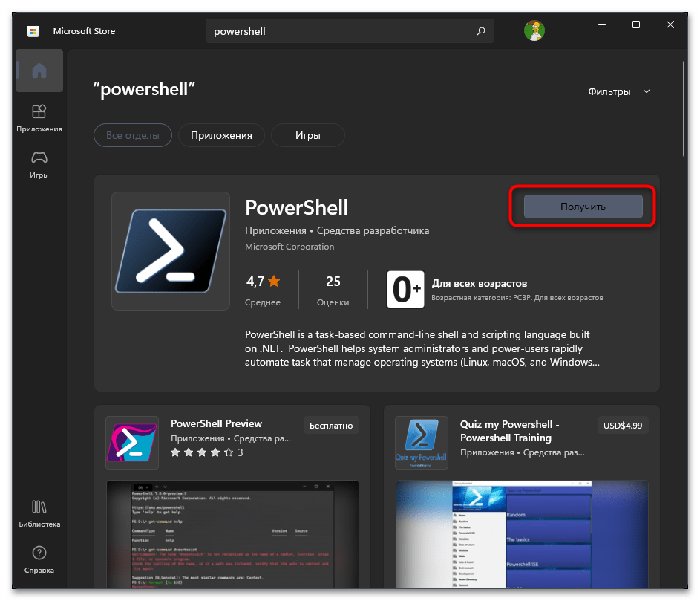Expand the Фильтры dropdown
The image size is (700, 601).
tap(609, 91)
